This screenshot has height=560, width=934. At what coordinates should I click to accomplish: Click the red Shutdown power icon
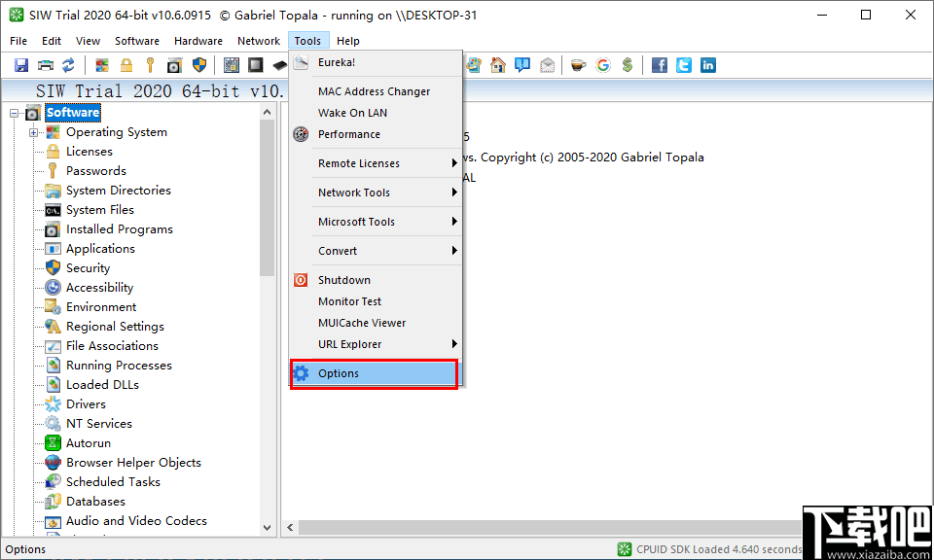pos(301,280)
